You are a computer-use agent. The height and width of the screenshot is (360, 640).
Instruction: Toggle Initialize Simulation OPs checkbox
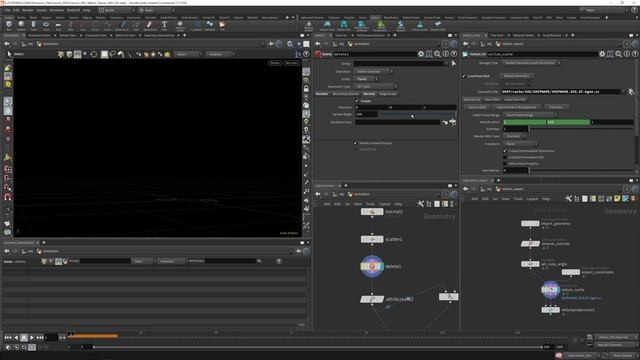[x=505, y=157]
